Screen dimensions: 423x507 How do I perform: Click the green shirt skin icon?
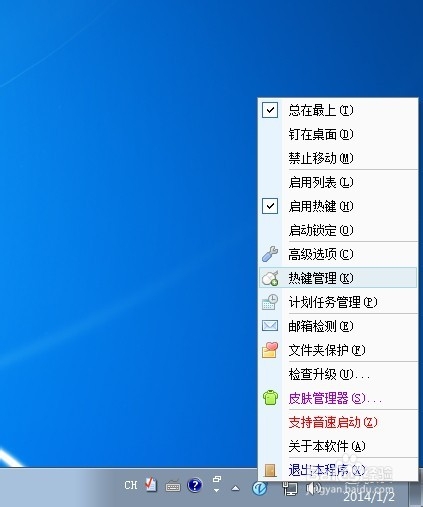(x=270, y=398)
